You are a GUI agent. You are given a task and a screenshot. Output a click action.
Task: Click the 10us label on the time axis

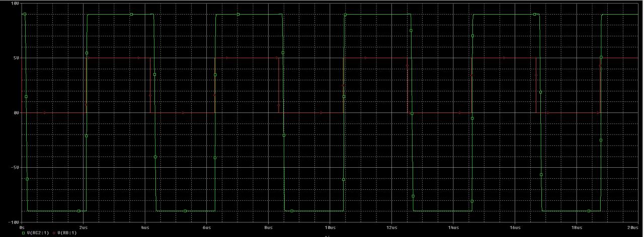click(330, 227)
